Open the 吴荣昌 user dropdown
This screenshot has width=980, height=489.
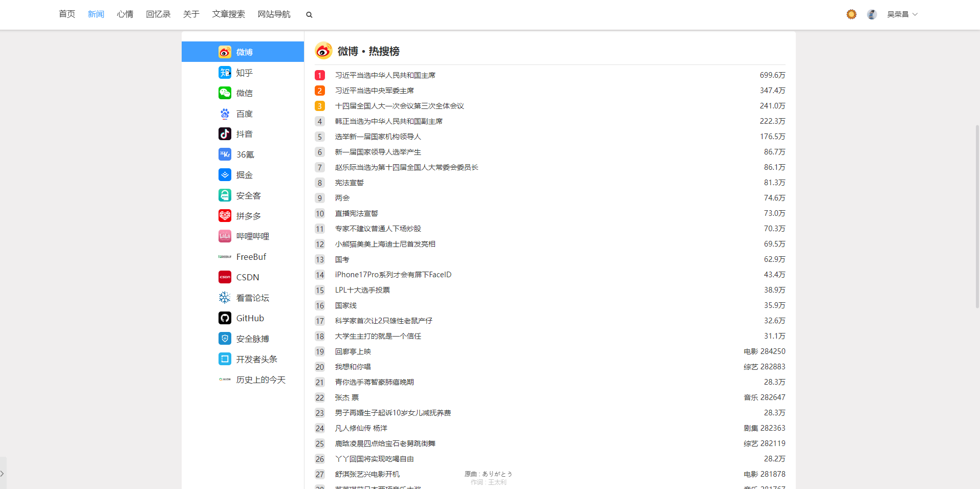click(x=902, y=14)
